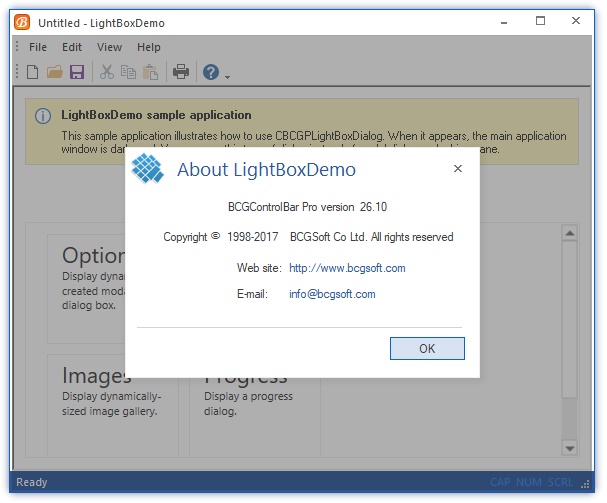The width and height of the screenshot is (607, 503).
Task: Click the Paste clipboard toolbar icon
Action: pos(151,72)
